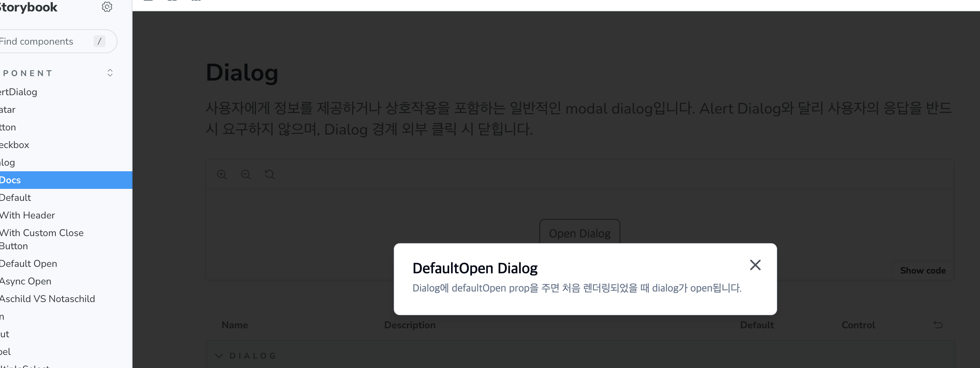Viewport: 980px width, 368px height.
Task: Select the zoom out magnifier icon
Action: pyautogui.click(x=246, y=175)
